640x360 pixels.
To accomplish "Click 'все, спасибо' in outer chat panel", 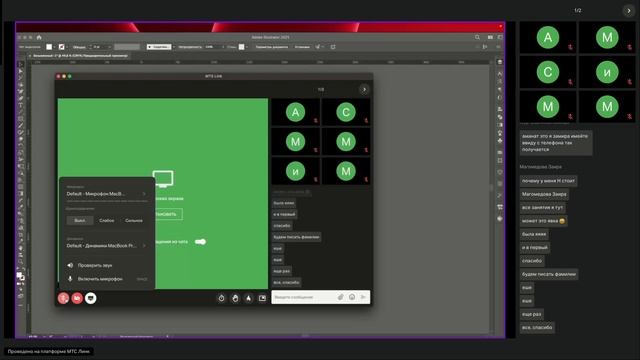I will click(537, 327).
